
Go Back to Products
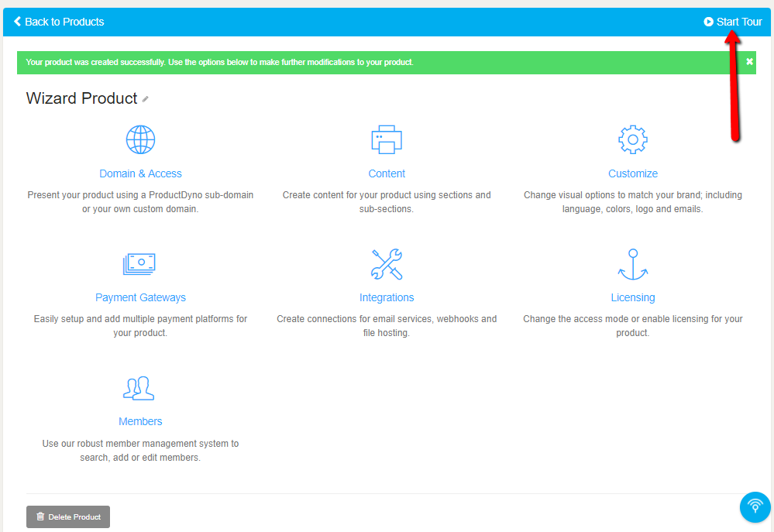coord(59,22)
